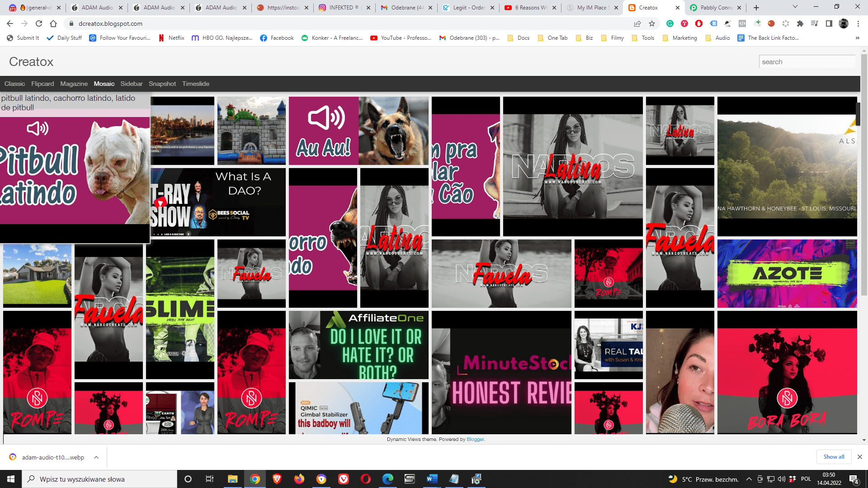This screenshot has width=868, height=488.
Task: Reload the dcreatox.blogspot.com page
Action: click(39, 23)
